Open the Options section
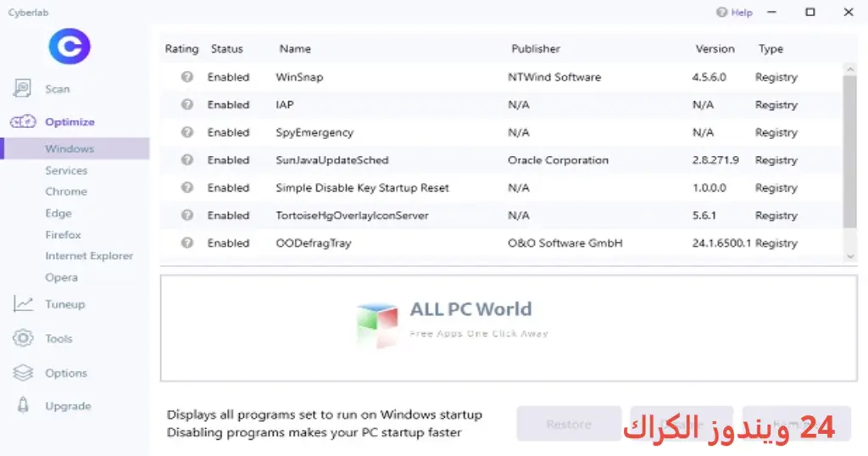 66,374
